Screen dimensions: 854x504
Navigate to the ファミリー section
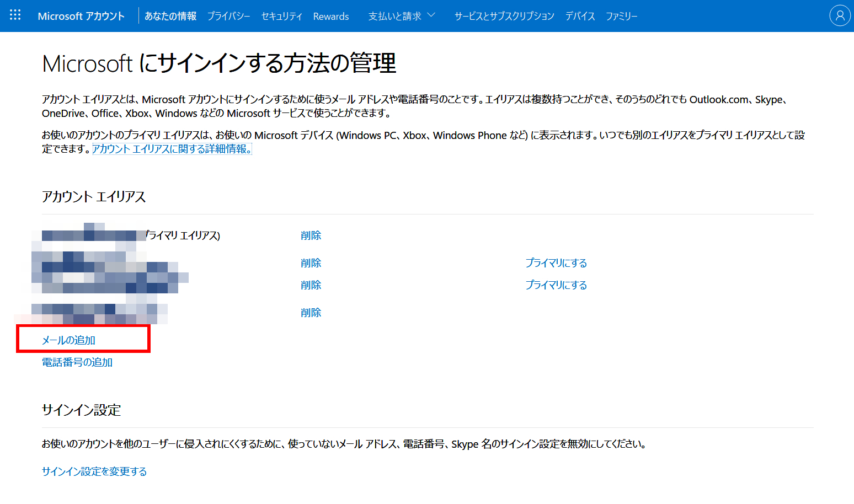point(621,16)
